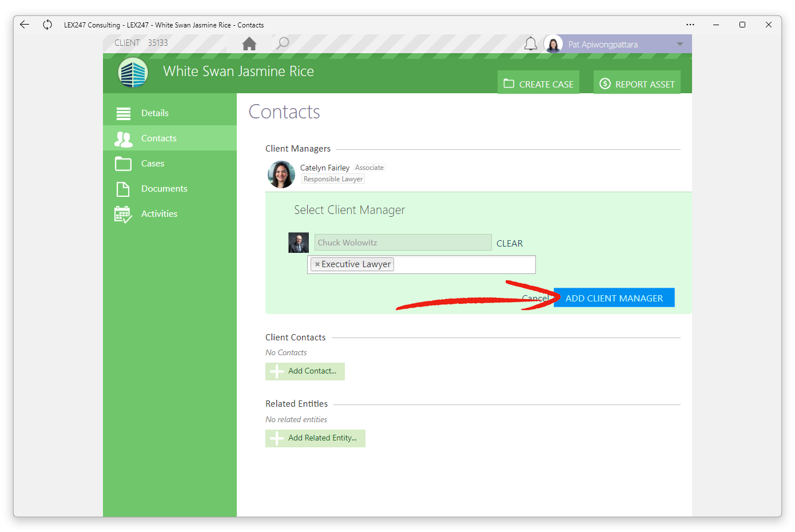
Task: Click the Select Client Manager heading
Action: (349, 210)
